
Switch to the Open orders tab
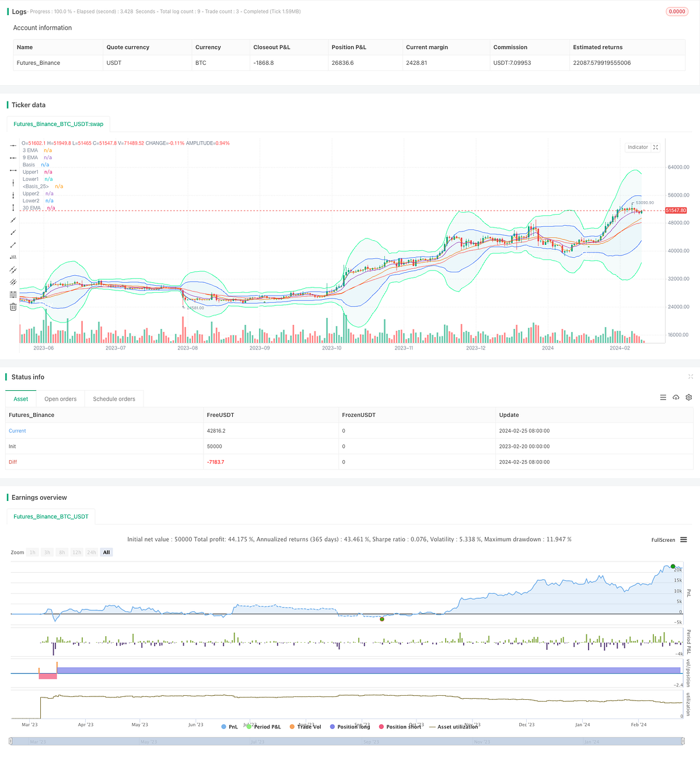(60, 398)
